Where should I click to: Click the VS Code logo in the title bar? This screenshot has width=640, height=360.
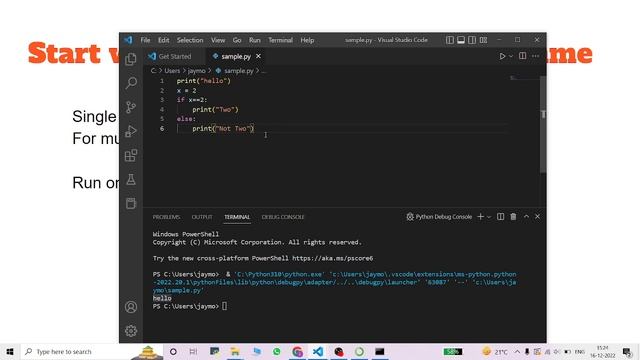click(128, 40)
